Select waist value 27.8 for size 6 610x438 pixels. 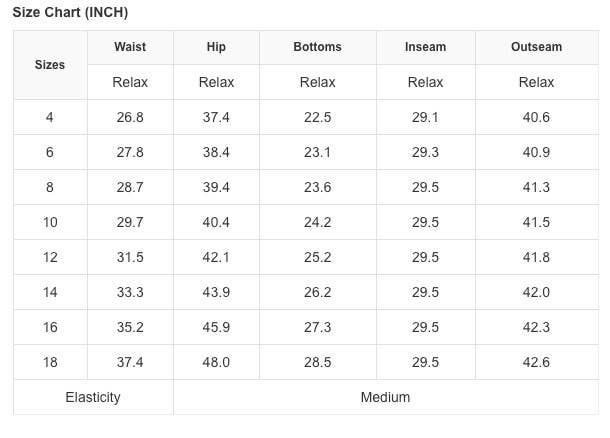(x=130, y=152)
